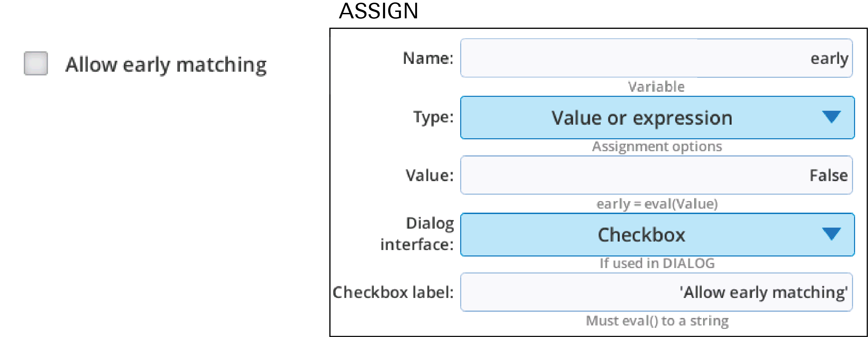The width and height of the screenshot is (868, 337).
Task: Click the 'Assignment options' hint text
Action: pyautogui.click(x=657, y=147)
